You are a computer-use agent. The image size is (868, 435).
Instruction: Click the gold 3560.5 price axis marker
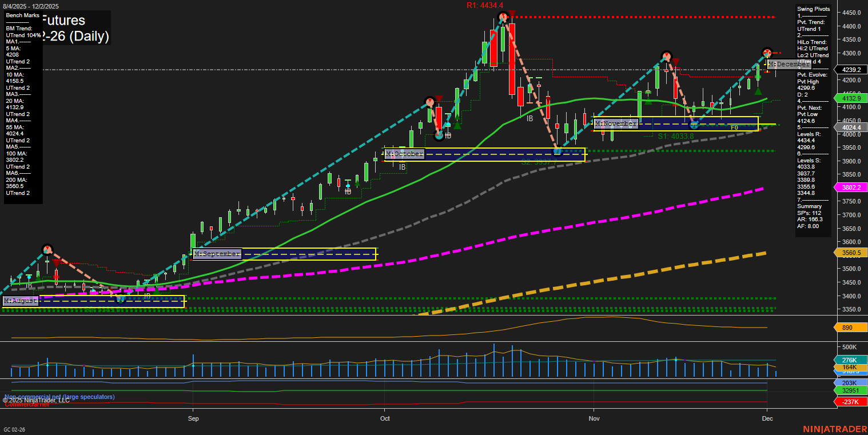tap(851, 253)
